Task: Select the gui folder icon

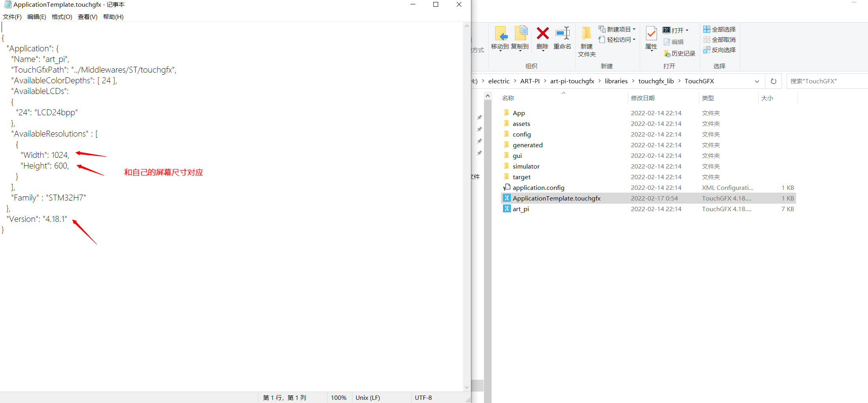Action: click(x=506, y=156)
